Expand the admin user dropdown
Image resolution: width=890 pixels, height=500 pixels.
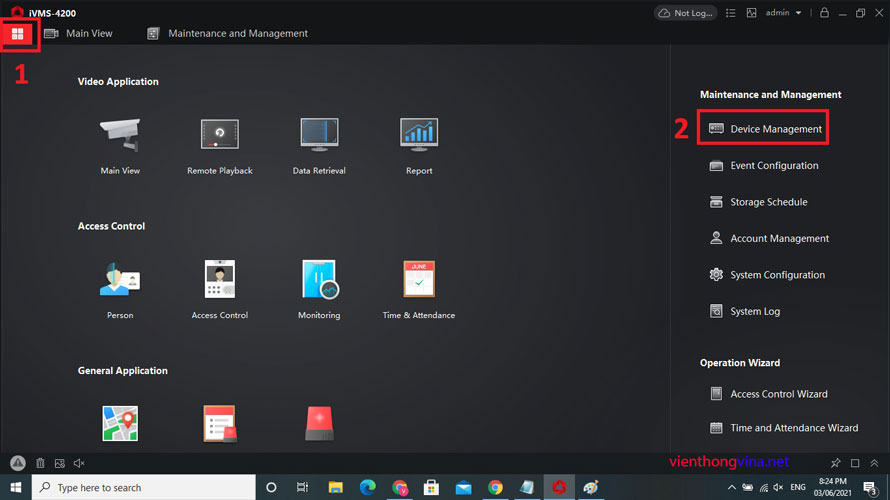pos(797,13)
